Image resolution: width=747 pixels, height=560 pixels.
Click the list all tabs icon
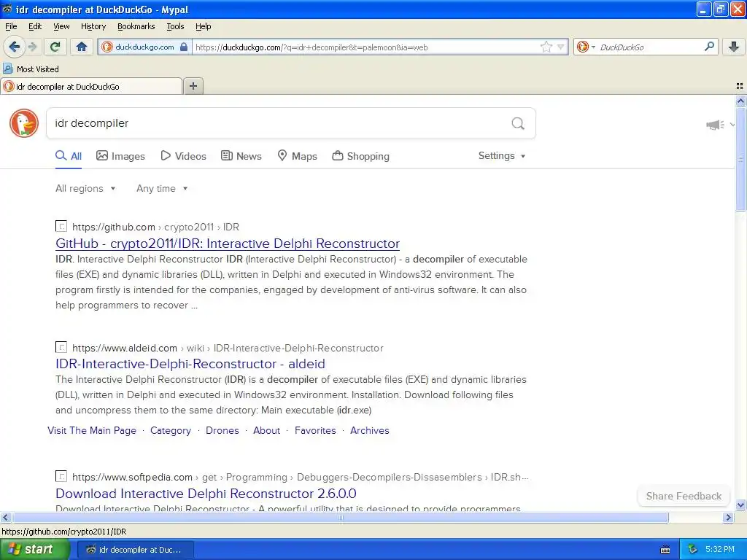click(x=740, y=86)
